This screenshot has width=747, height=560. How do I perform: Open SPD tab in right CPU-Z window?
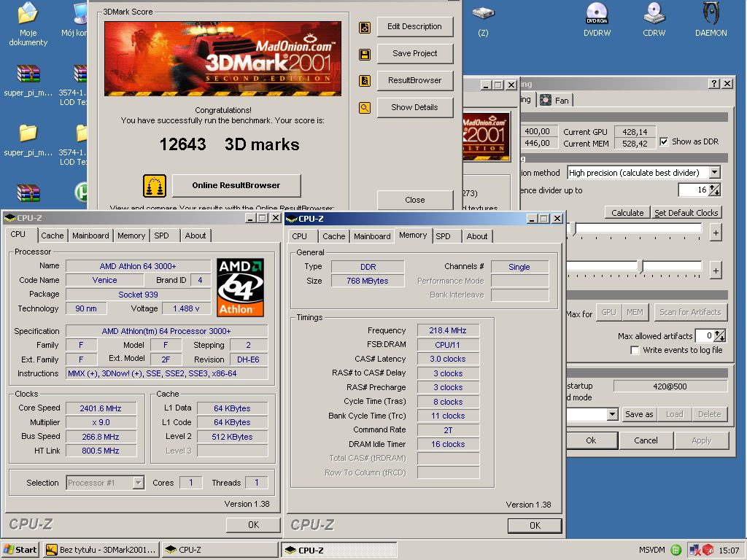[443, 236]
